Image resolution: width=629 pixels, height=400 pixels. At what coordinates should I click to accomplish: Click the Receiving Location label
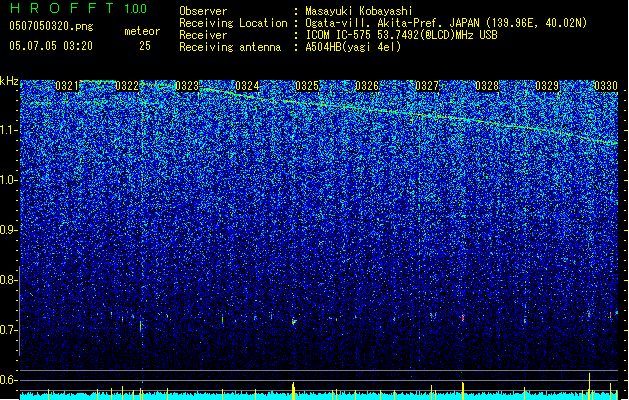[233, 23]
